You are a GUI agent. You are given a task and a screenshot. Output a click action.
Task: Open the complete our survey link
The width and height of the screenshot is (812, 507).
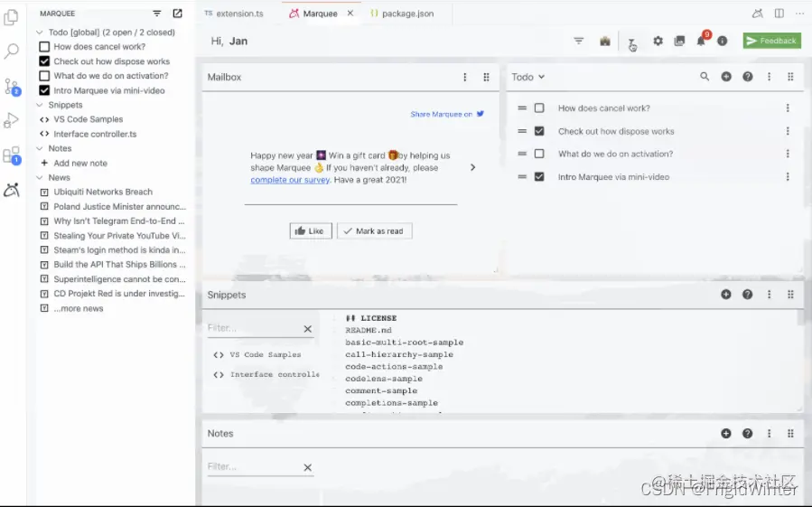pyautogui.click(x=290, y=180)
